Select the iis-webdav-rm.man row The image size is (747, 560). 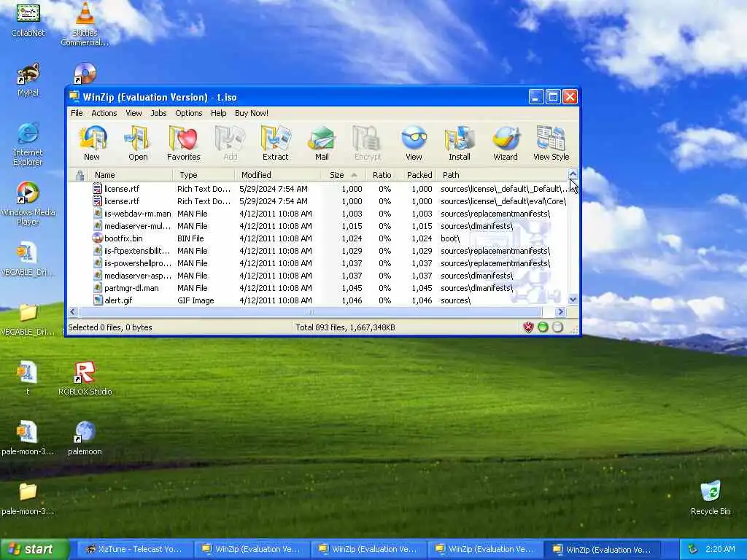click(x=318, y=214)
